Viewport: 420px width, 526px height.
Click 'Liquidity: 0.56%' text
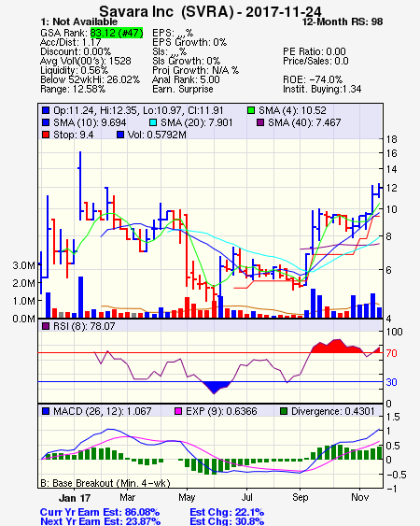coord(74,70)
